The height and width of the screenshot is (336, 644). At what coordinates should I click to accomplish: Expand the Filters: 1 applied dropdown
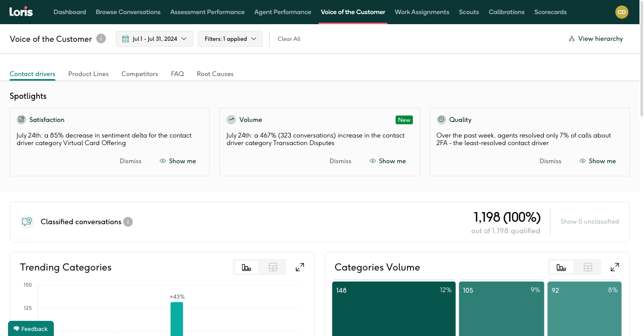coord(230,39)
